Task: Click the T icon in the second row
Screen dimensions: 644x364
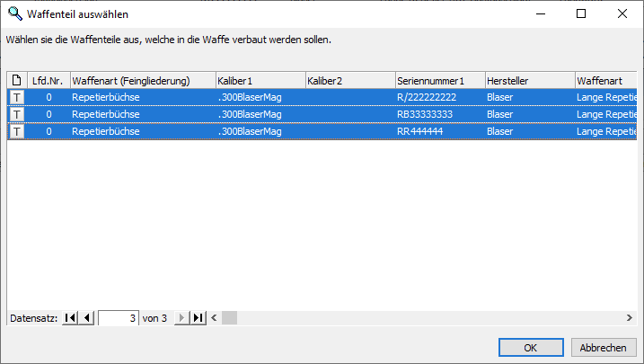Action: (x=16, y=114)
